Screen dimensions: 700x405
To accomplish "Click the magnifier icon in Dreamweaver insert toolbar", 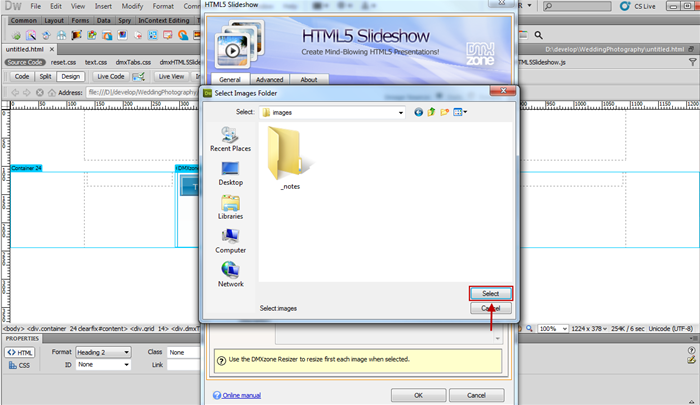I will (x=538, y=35).
